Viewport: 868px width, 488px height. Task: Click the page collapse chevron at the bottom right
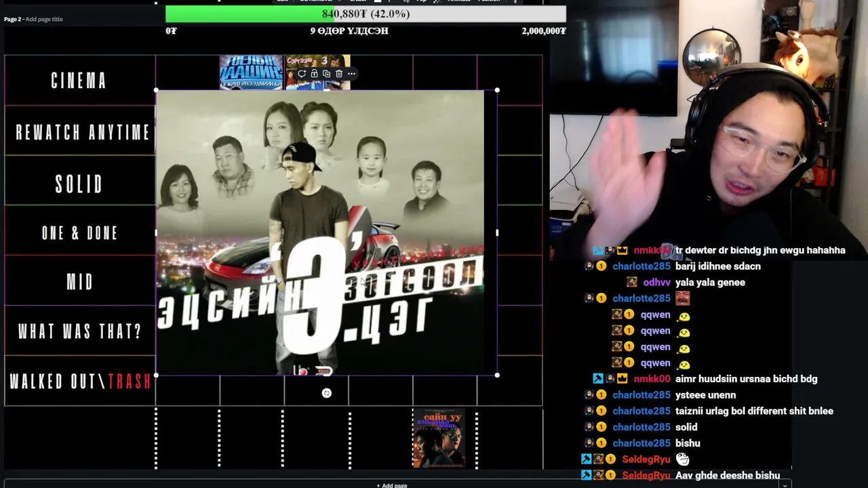tap(785, 485)
